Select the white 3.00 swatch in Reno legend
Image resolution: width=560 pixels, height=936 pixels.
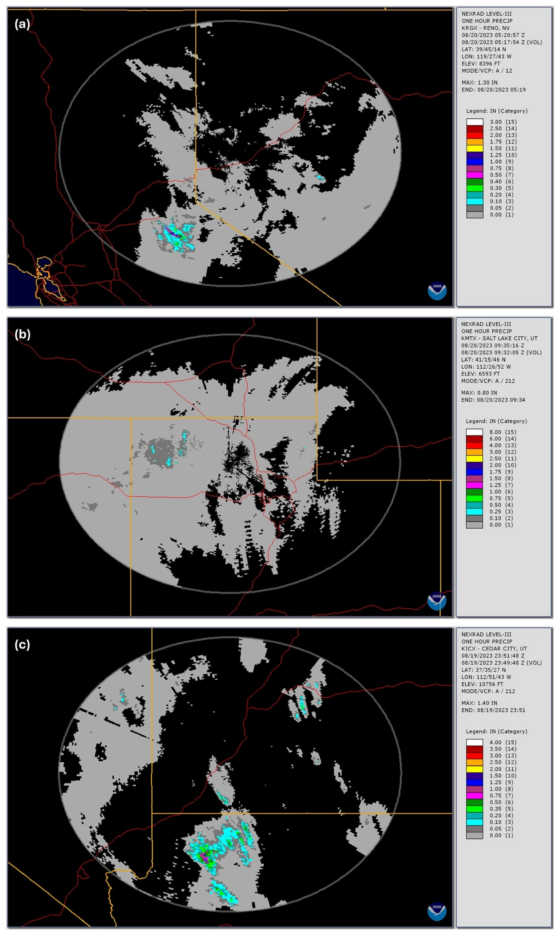(x=474, y=122)
